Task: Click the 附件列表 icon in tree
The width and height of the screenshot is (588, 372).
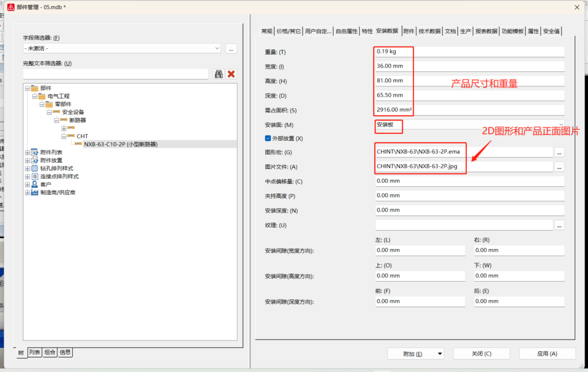Action: (34, 152)
